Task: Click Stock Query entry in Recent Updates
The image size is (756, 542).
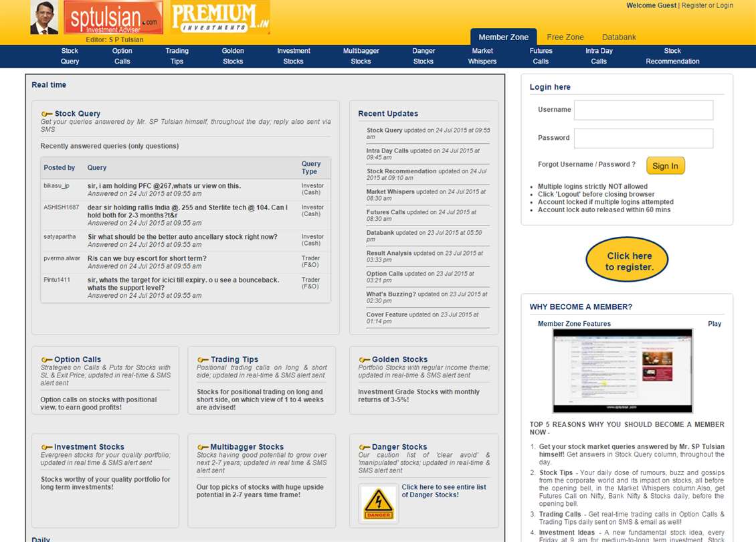Action: [428, 134]
